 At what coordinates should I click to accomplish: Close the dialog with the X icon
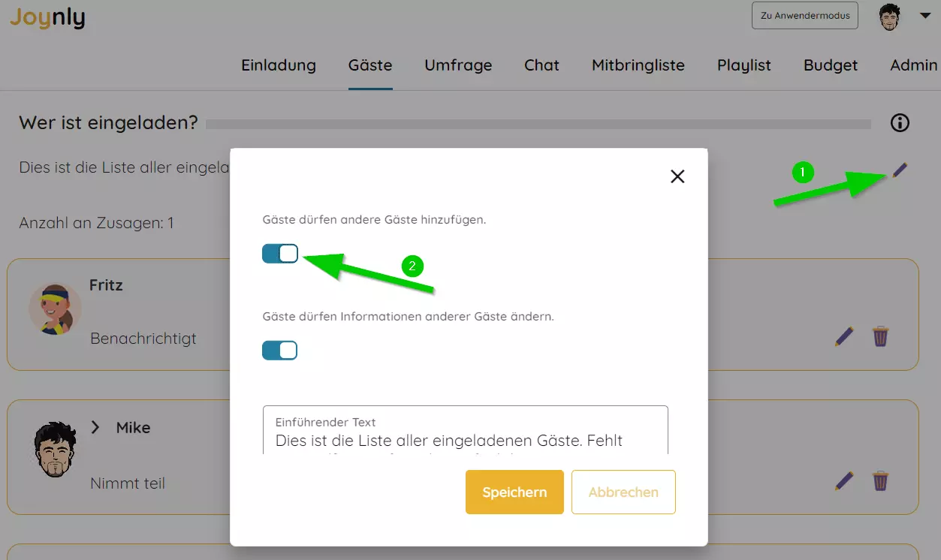677,176
